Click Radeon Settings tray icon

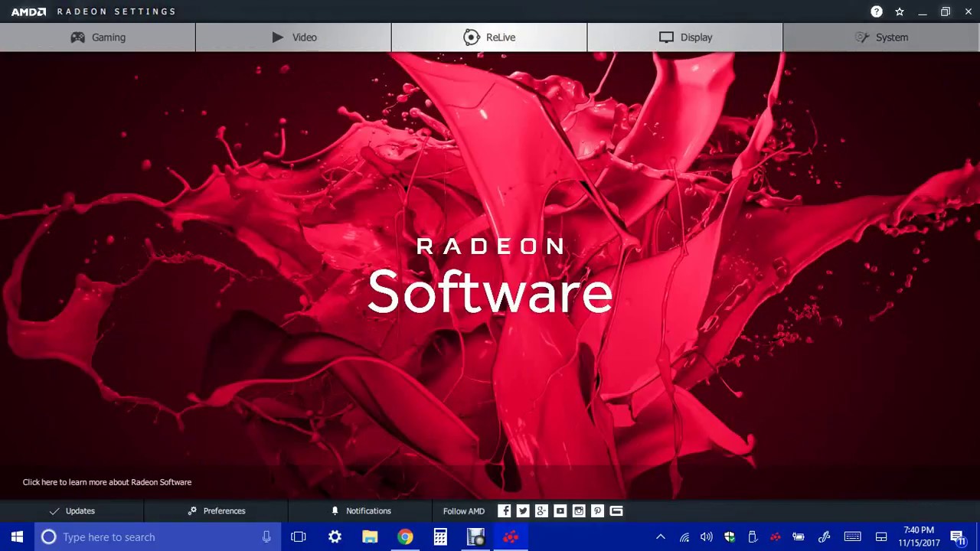pos(776,536)
